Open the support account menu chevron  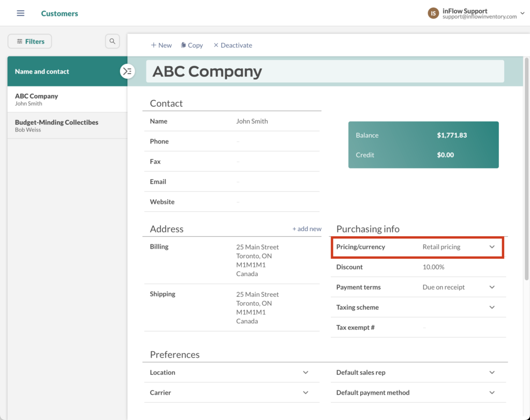(522, 13)
